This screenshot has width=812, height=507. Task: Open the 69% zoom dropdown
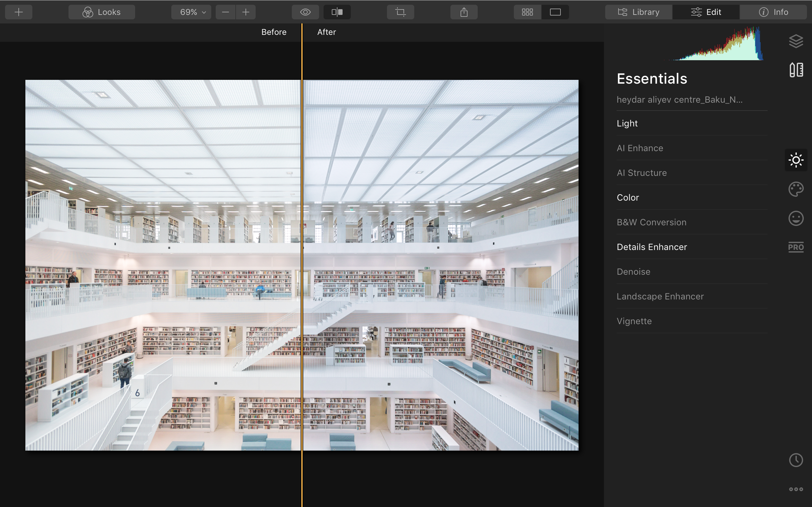tap(191, 12)
